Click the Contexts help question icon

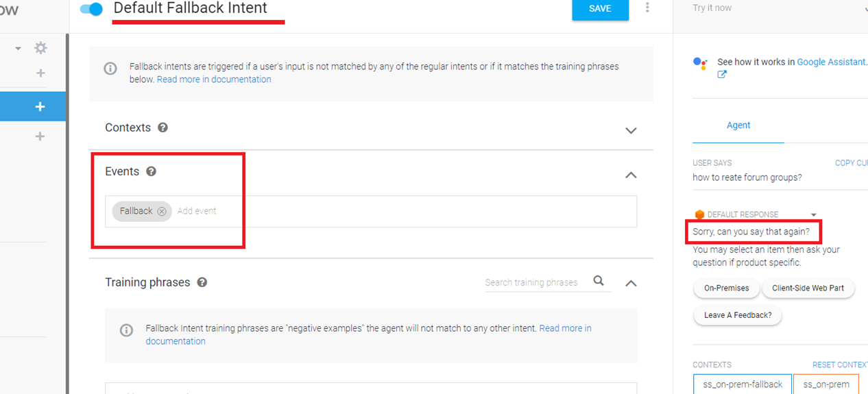coord(162,127)
